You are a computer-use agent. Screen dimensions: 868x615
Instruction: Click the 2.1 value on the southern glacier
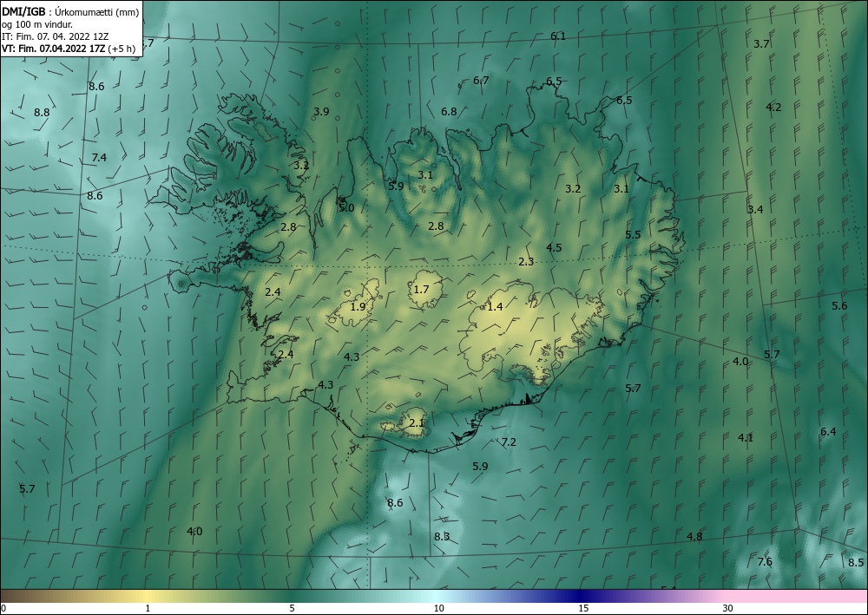click(417, 423)
